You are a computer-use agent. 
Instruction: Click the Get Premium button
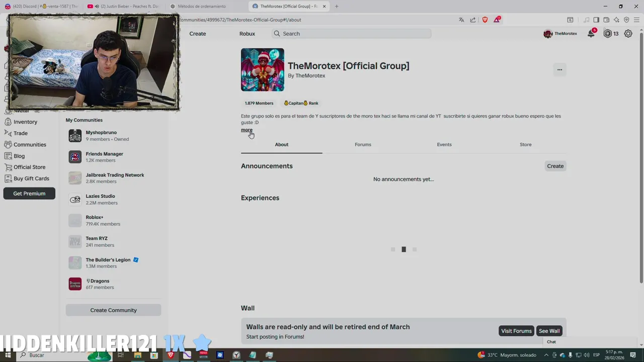tap(29, 194)
